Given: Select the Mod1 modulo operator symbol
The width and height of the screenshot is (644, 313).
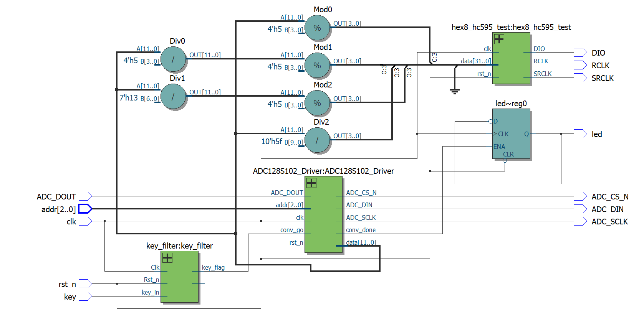Looking at the screenshot, I should coord(317,66).
